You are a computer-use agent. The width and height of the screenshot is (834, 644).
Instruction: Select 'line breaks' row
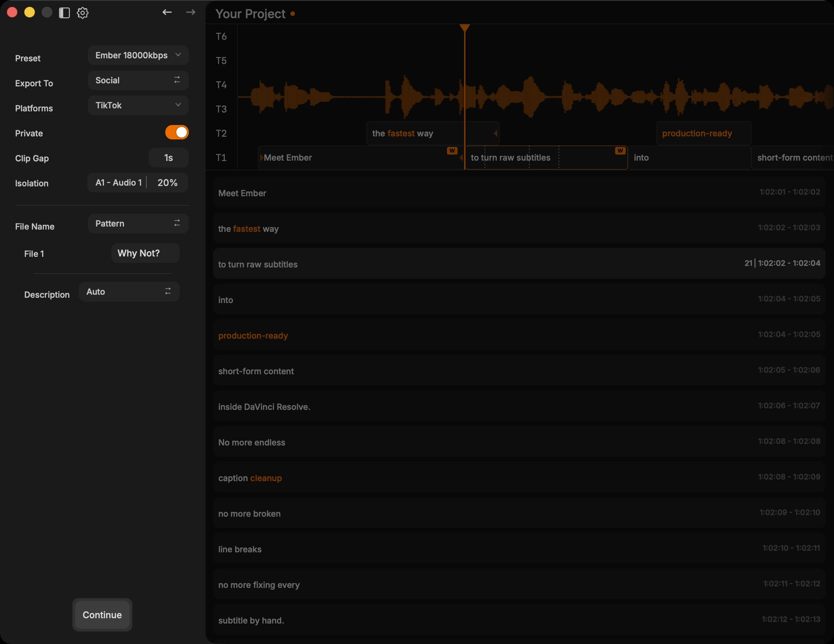(519, 549)
